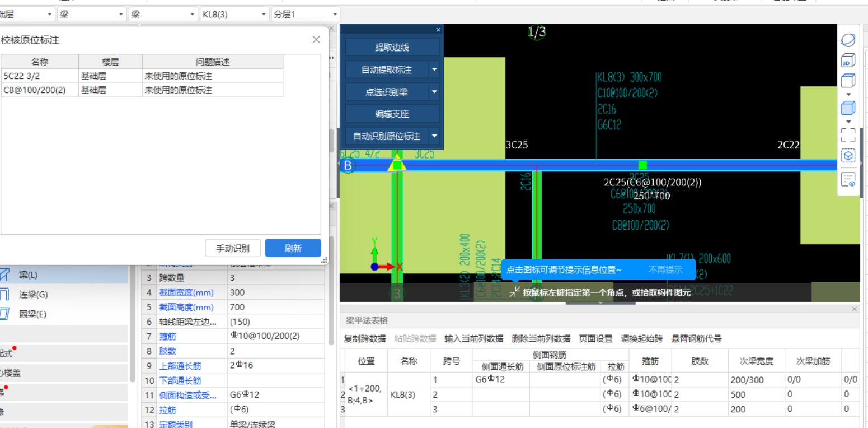868x428 pixels.
Task: Select the G6⌽12 cell in span 1
Action: click(501, 379)
